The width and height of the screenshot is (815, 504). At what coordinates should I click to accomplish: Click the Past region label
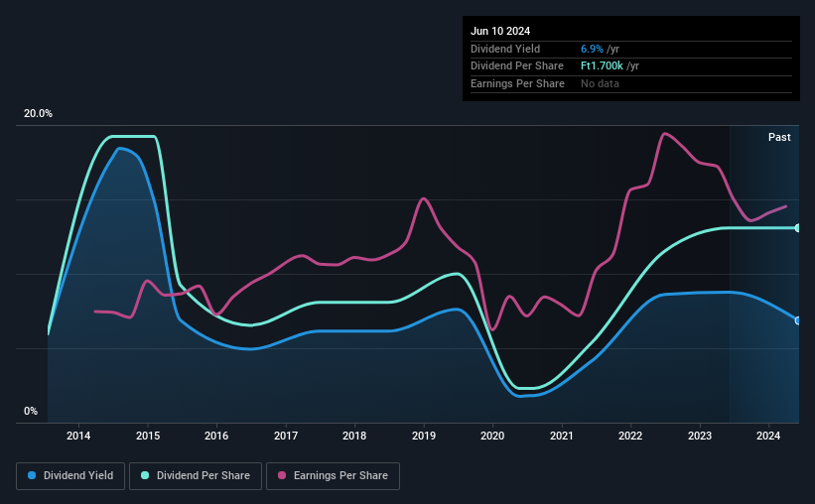point(779,137)
